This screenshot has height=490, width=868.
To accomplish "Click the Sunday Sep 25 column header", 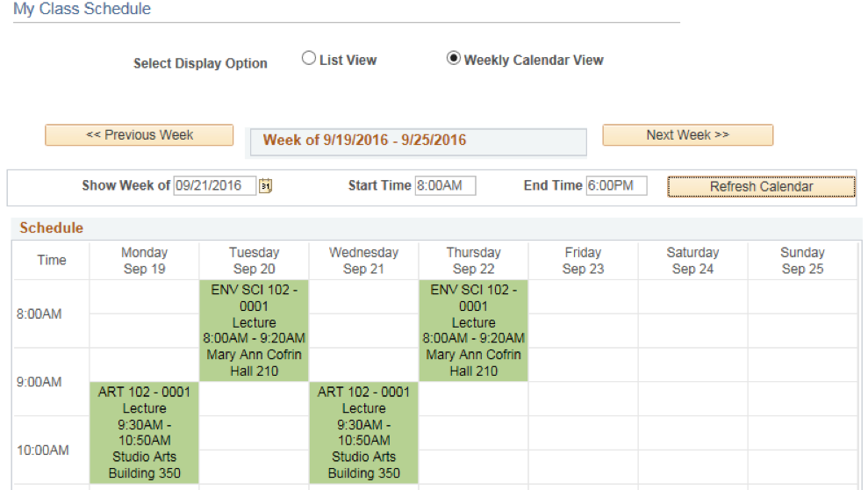I will pyautogui.click(x=802, y=261).
